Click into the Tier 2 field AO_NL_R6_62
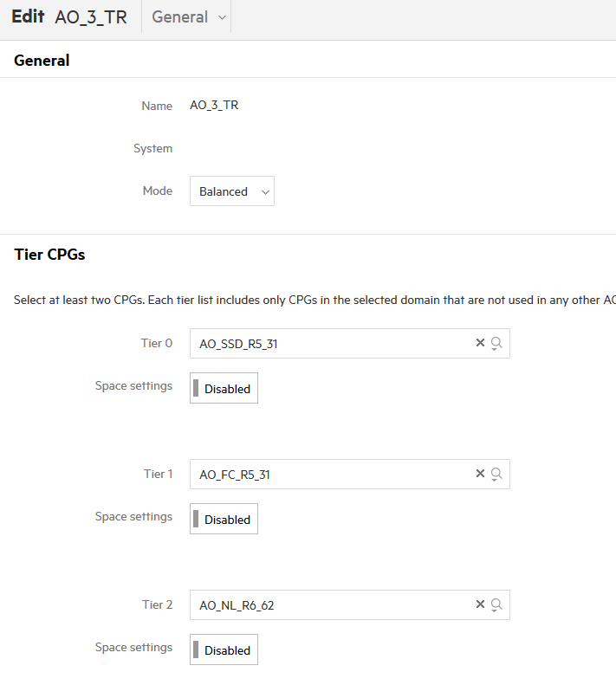Viewport: 616px width, 685px height. [333, 604]
